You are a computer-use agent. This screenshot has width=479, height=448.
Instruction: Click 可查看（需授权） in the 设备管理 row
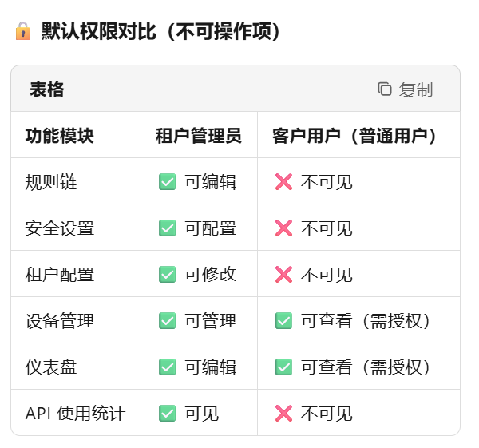click(x=366, y=321)
